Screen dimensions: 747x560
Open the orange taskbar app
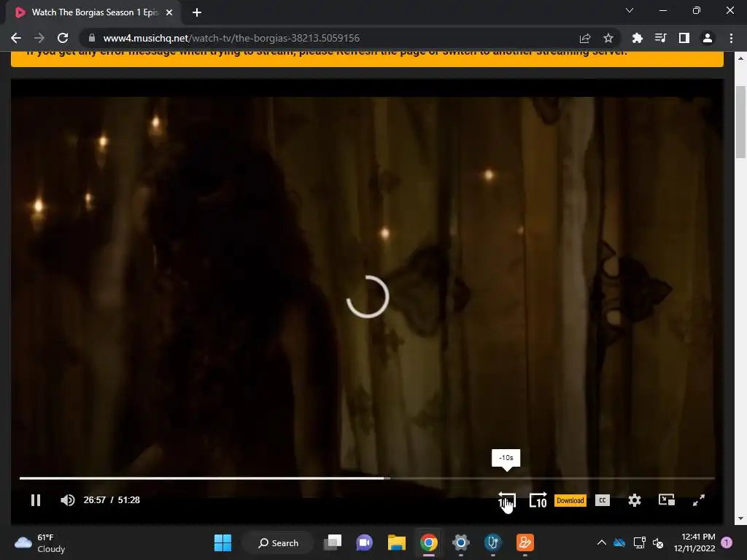(525, 542)
